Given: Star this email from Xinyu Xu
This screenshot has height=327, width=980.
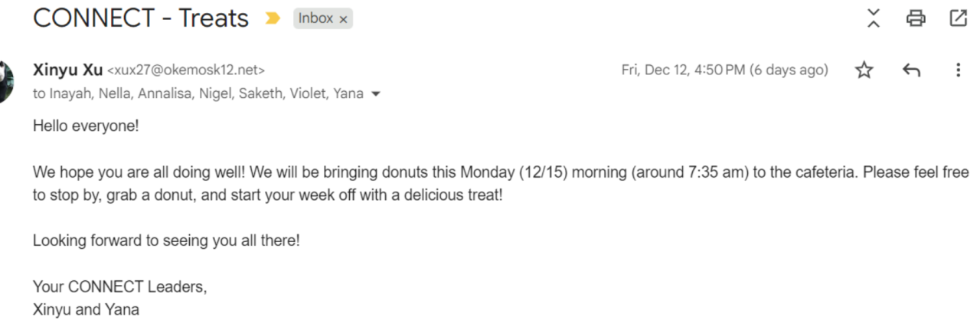Looking at the screenshot, I should tap(864, 70).
